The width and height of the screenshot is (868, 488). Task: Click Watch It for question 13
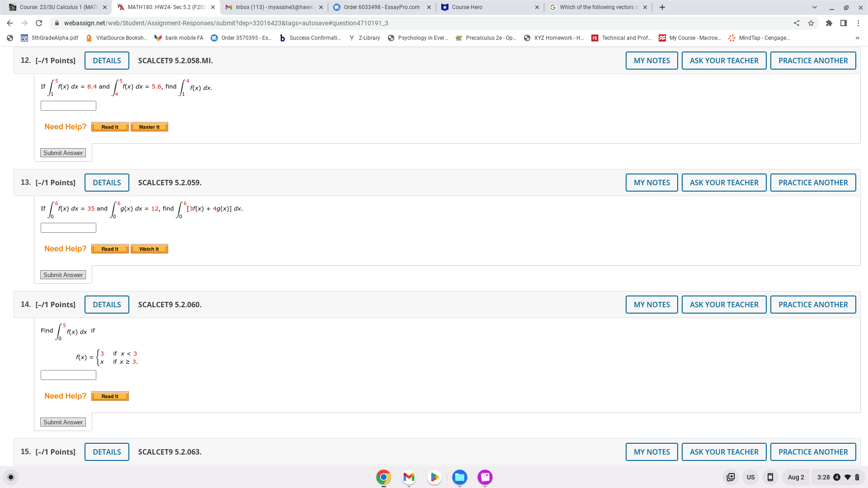pyautogui.click(x=149, y=249)
